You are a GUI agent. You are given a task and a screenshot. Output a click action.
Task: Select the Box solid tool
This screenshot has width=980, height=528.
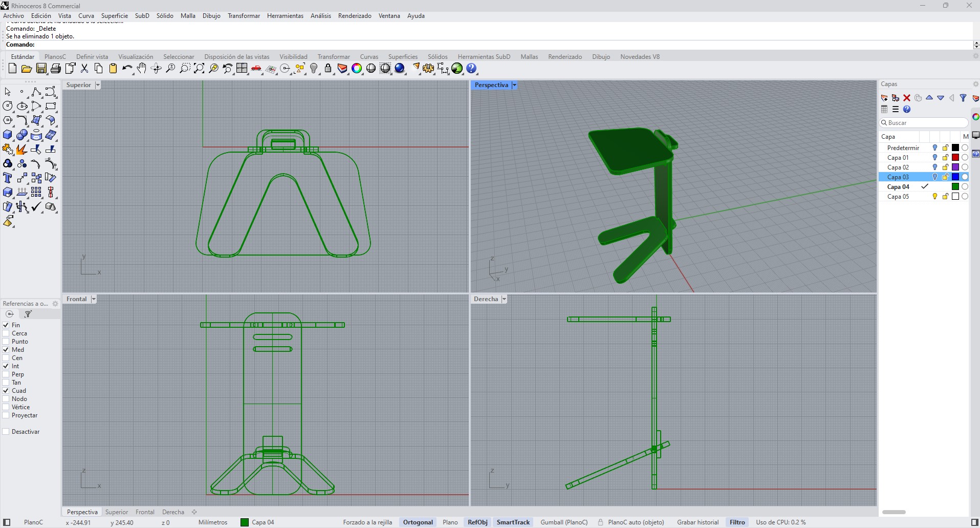pyautogui.click(x=8, y=135)
